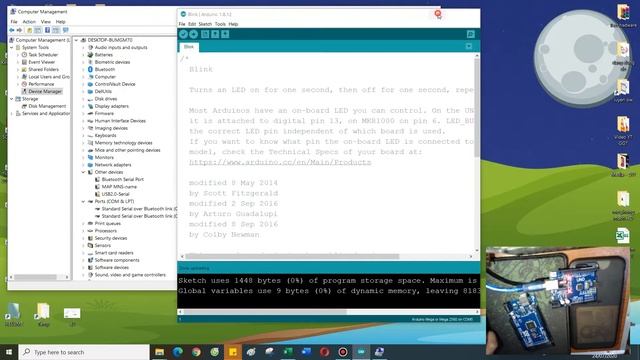Image resolution: width=640 pixels, height=360 pixels.
Task: Select the Blink sketch tab
Action: point(189,47)
